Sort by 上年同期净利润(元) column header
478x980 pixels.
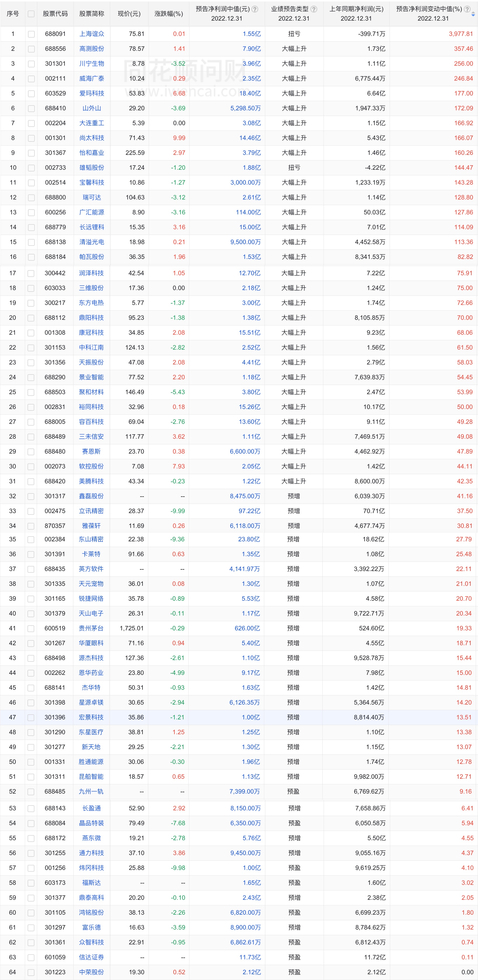[356, 9]
